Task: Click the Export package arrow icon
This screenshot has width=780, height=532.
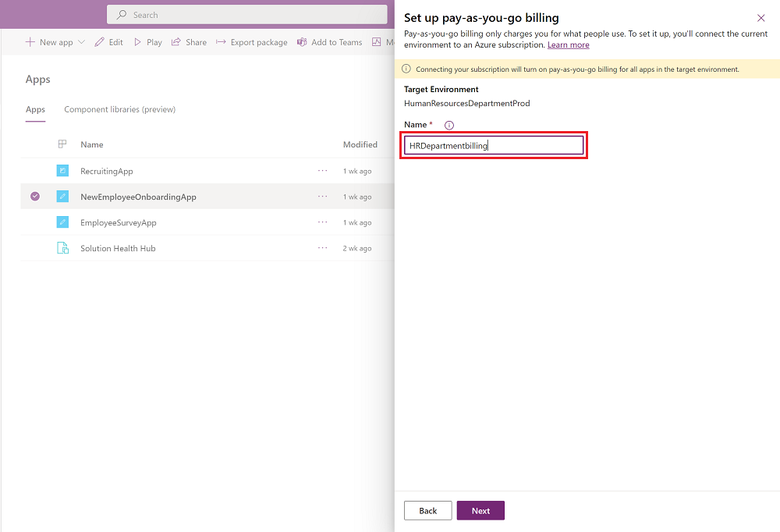Action: coord(222,42)
